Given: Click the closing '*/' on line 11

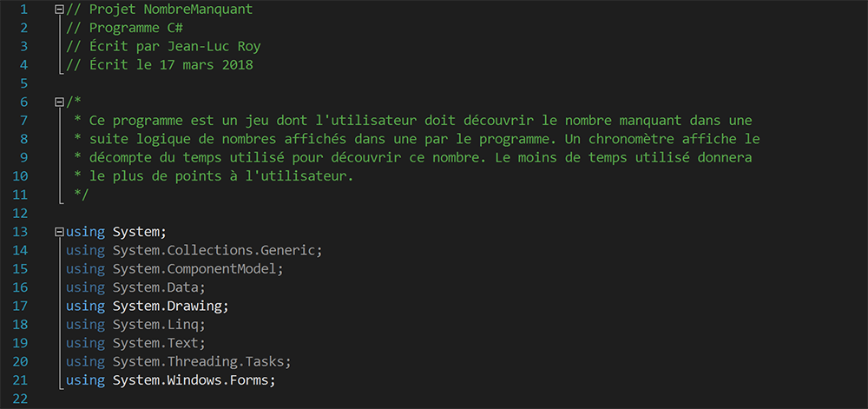Looking at the screenshot, I should click(82, 195).
